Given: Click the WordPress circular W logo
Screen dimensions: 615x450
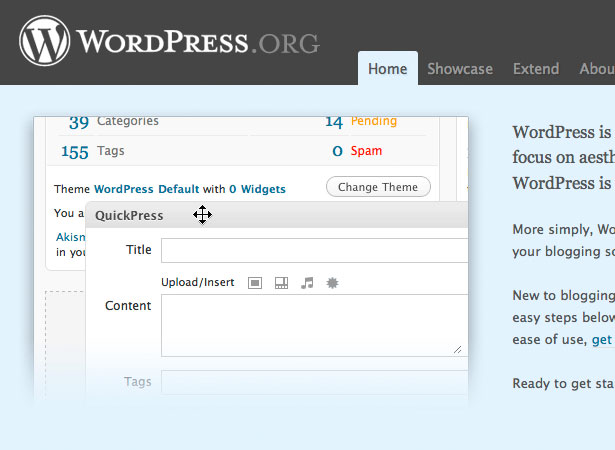Looking at the screenshot, I should (x=45, y=41).
